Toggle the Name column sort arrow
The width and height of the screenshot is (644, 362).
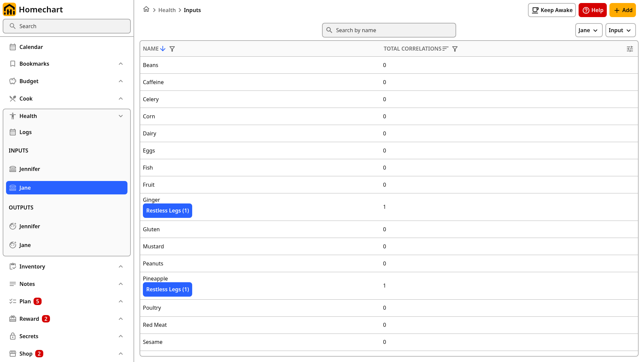163,49
